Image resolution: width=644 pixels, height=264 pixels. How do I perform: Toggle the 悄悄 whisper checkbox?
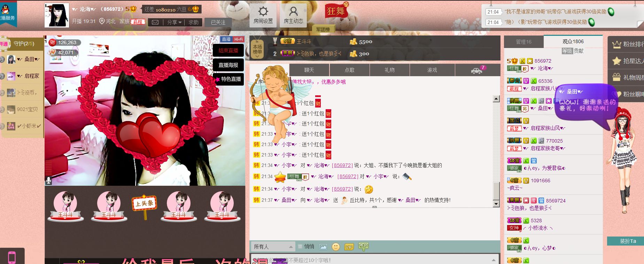[300, 246]
